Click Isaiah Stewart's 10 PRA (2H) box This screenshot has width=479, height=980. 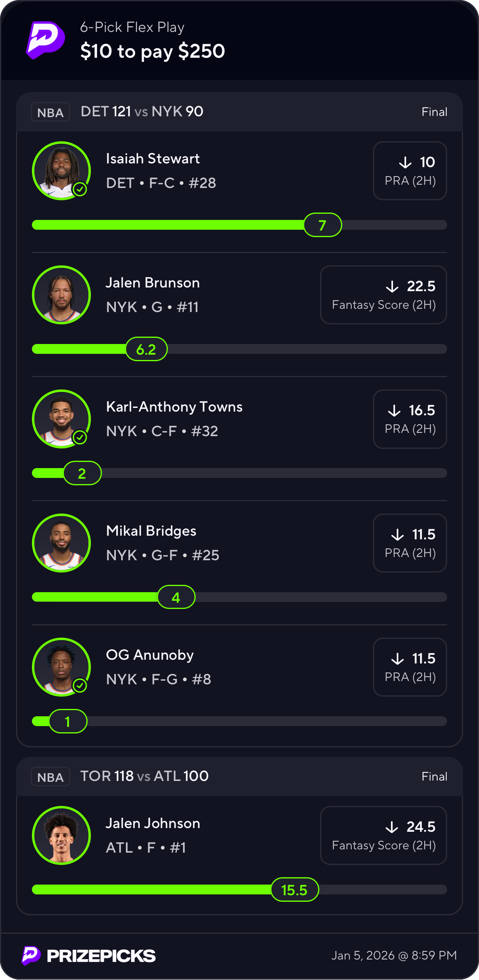tap(410, 171)
